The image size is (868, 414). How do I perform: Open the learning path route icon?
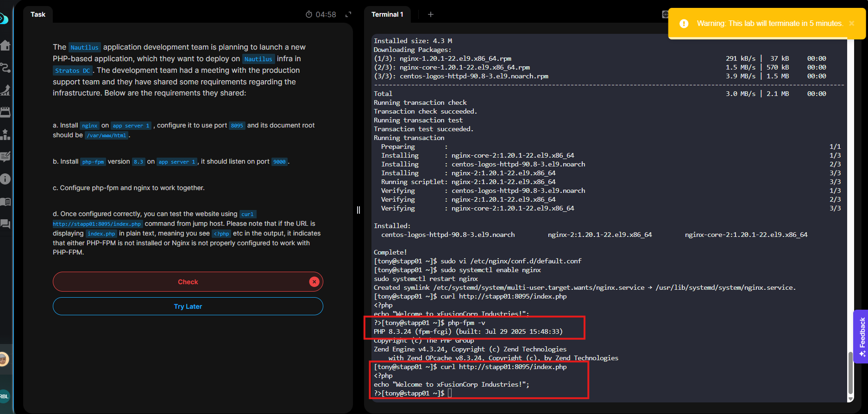tap(5, 68)
